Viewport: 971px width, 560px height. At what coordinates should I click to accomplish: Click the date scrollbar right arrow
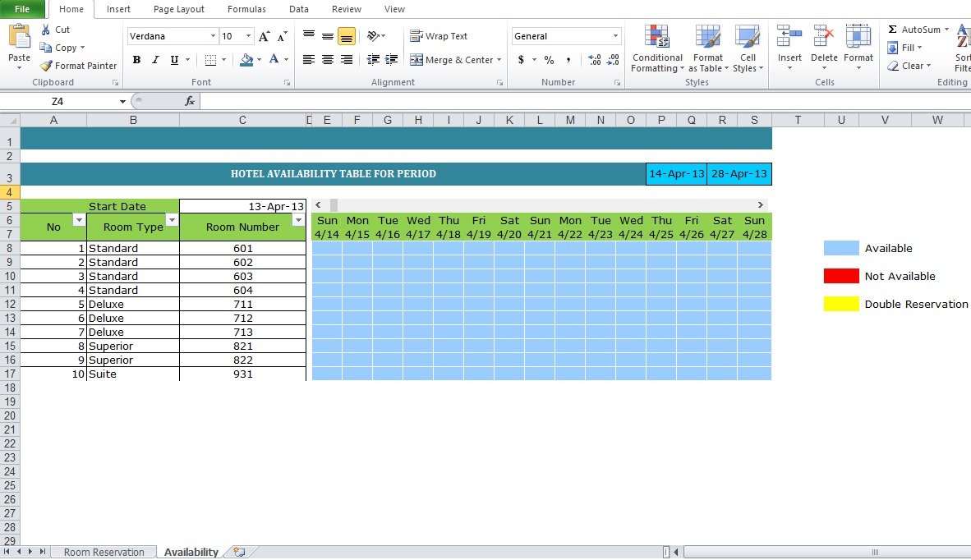tap(761, 204)
